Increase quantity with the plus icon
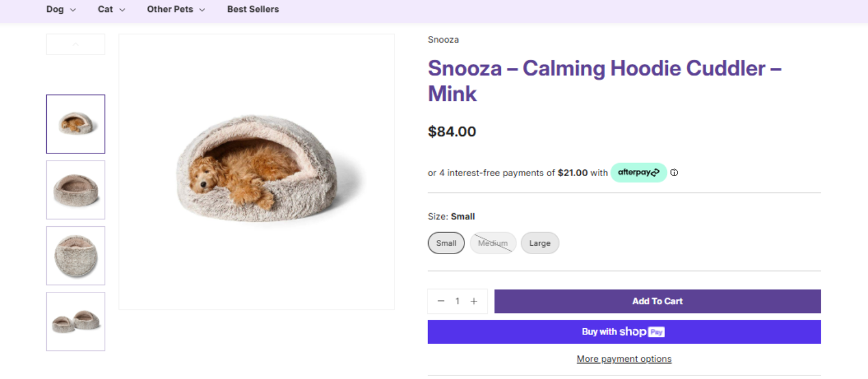Screen dimensions: 868x379 click(x=474, y=301)
